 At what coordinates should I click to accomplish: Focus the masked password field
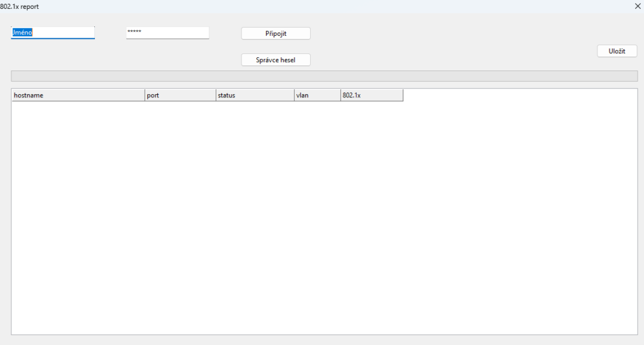(167, 33)
